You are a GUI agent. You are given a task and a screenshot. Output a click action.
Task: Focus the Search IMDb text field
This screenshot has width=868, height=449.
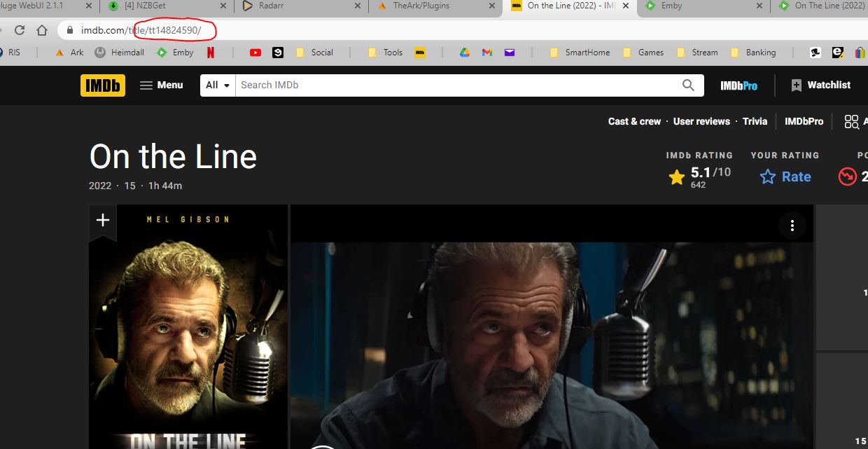pyautogui.click(x=455, y=85)
